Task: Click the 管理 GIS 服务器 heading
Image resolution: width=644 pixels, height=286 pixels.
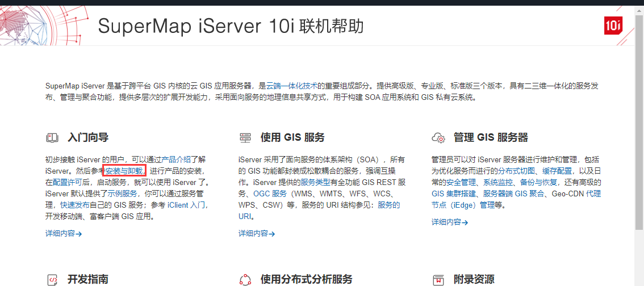Action: pyautogui.click(x=491, y=137)
